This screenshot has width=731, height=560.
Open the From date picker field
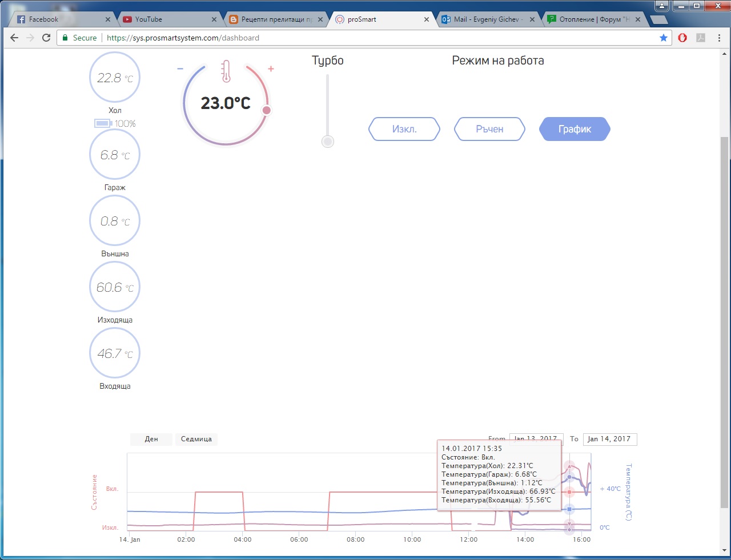[x=536, y=437]
